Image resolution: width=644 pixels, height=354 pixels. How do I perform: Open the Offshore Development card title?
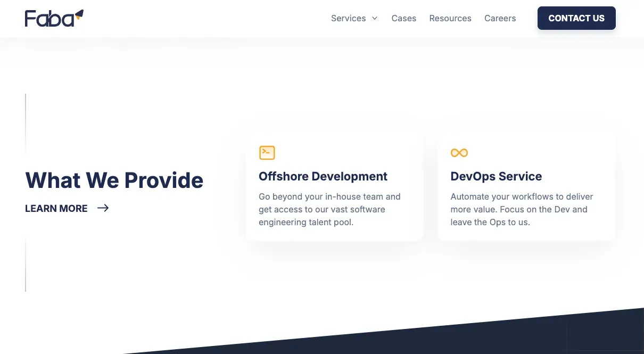click(323, 176)
